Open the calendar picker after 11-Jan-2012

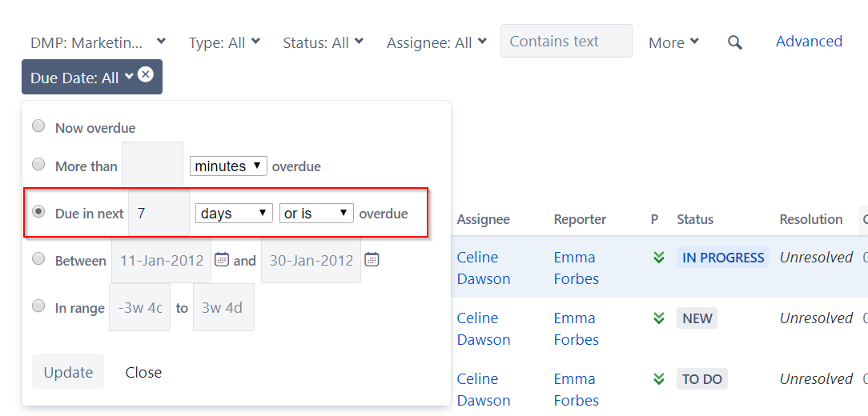pyautogui.click(x=222, y=259)
